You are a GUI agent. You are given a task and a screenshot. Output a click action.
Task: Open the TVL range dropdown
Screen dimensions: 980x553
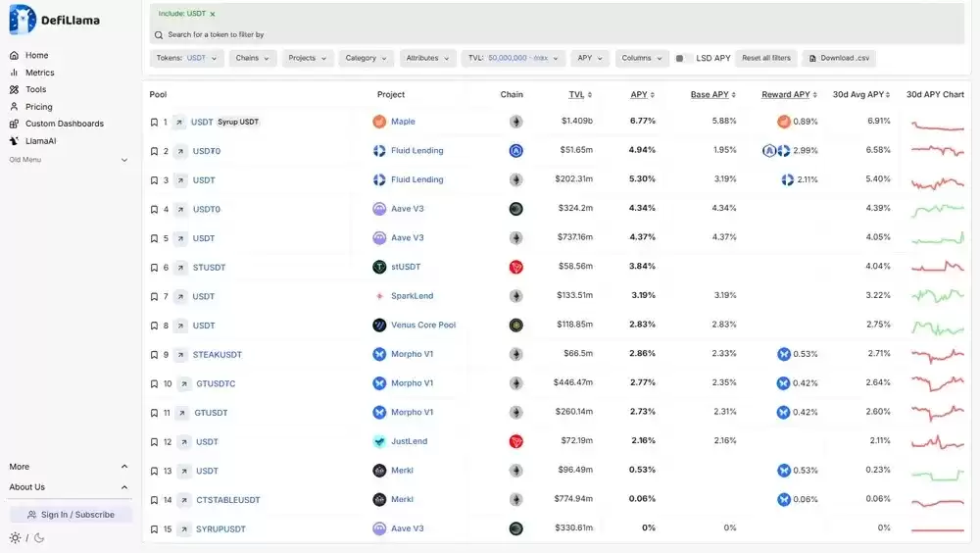[514, 58]
